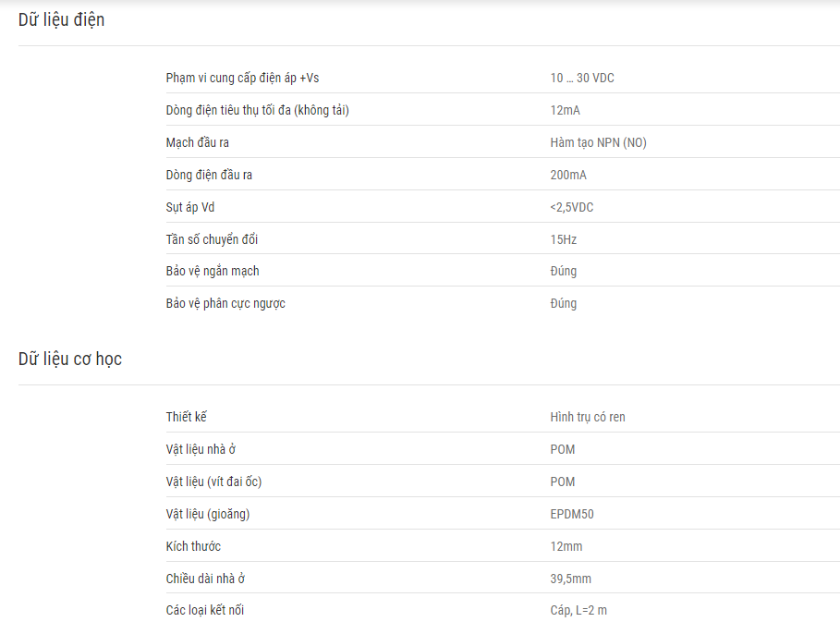
Task: Click the 'Sụt áp Vd' label
Action: [189, 208]
